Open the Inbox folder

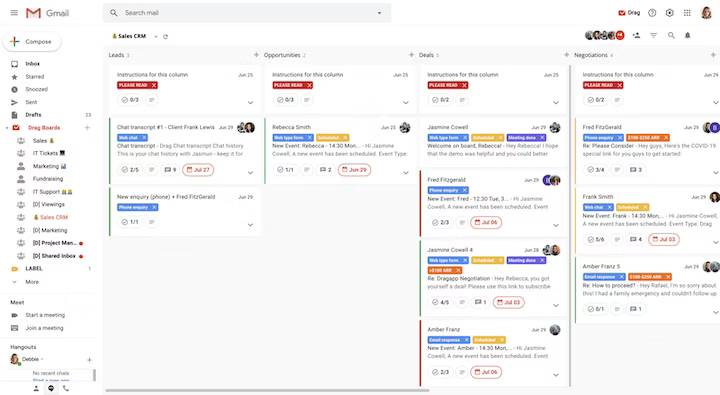point(33,64)
